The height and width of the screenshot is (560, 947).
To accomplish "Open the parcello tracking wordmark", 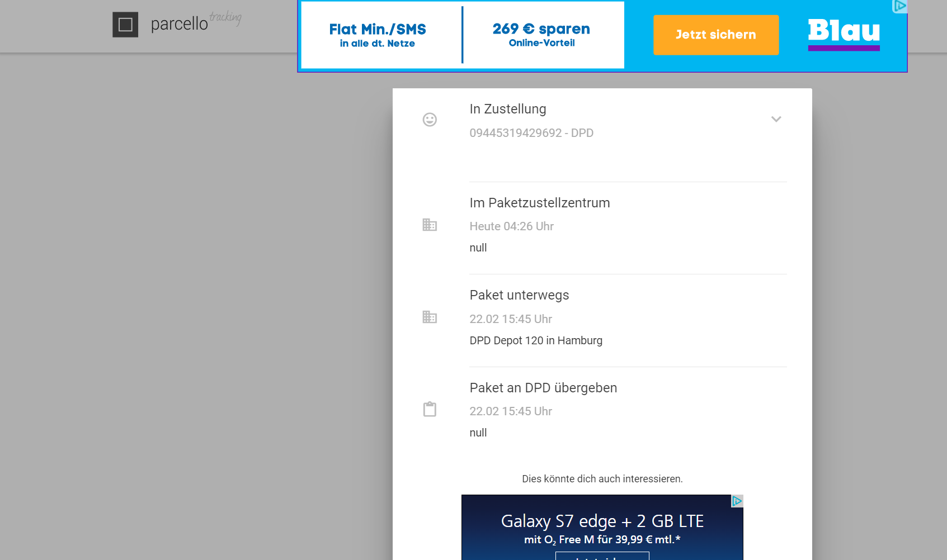I will pos(195,23).
